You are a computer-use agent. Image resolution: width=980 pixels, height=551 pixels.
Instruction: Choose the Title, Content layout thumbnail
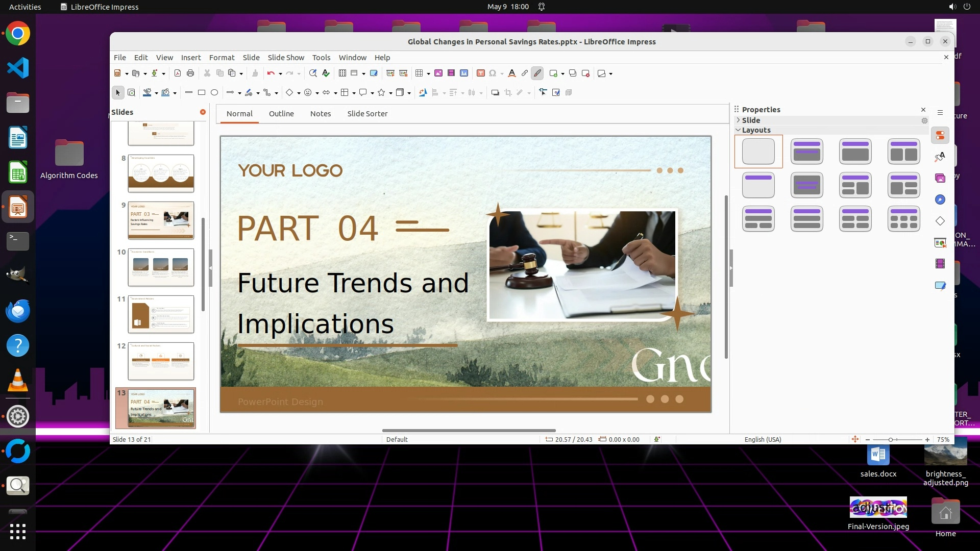[855, 152]
